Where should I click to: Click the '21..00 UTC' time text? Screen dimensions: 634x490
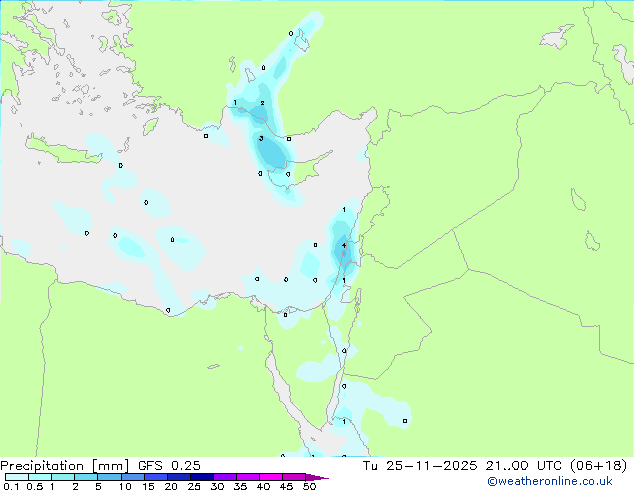point(524,466)
